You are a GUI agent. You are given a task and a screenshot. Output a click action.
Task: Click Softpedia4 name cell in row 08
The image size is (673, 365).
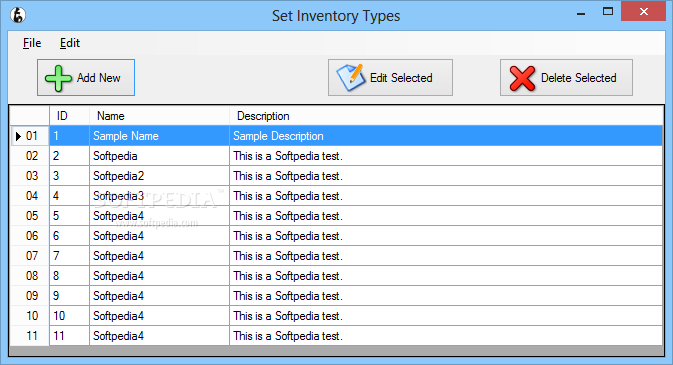pyautogui.click(x=159, y=276)
